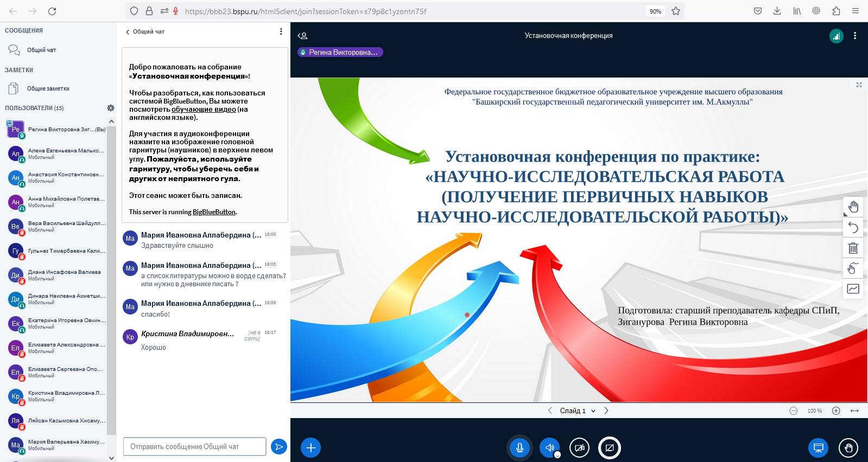This screenshot has height=462, width=868.
Task: Click the whiteboard hand tools icon
Action: (x=853, y=207)
